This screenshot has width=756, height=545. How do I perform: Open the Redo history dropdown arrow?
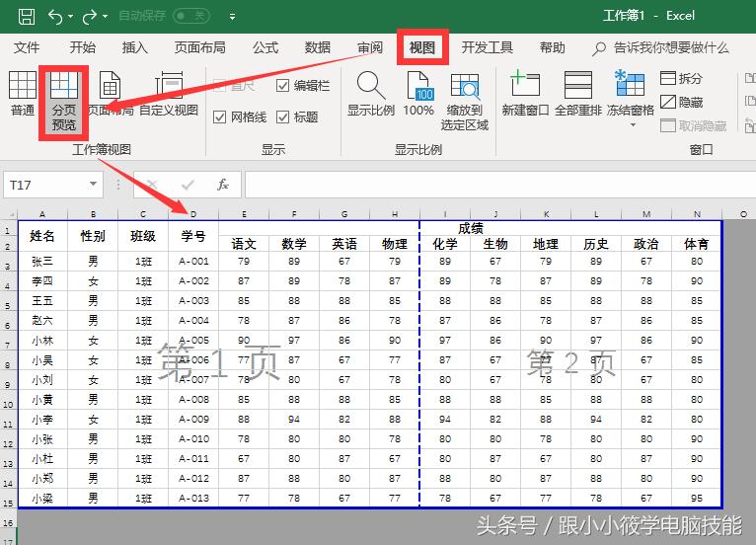point(105,17)
